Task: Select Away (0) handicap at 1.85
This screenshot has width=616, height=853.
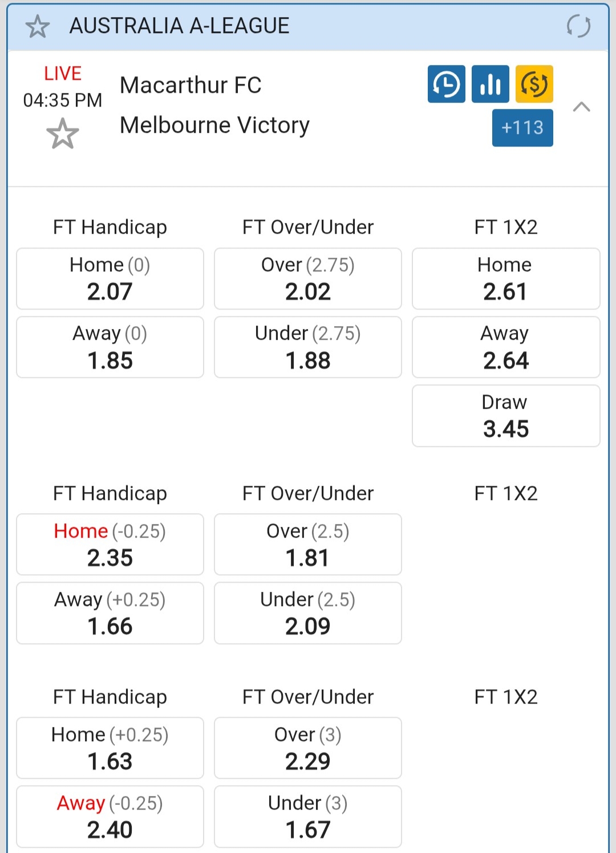Action: pos(110,347)
